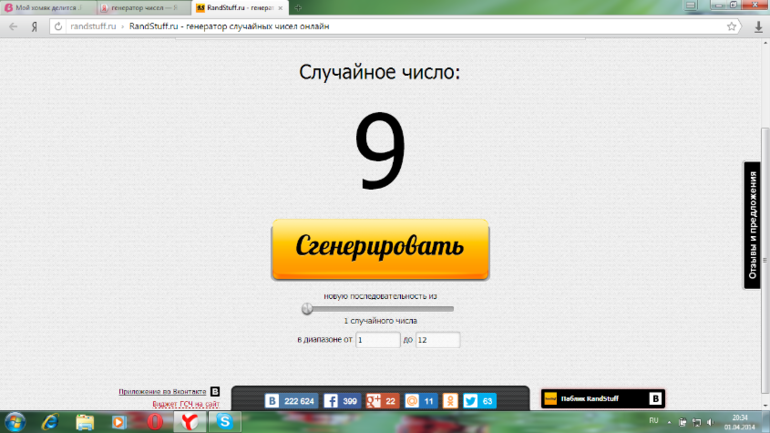The height and width of the screenshot is (433, 770).
Task: Open Opera browser from taskbar
Action: tap(155, 422)
